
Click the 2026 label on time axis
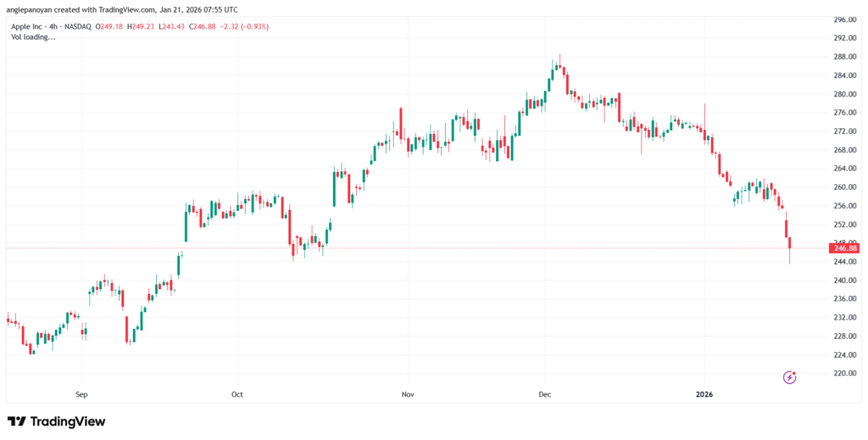705,394
